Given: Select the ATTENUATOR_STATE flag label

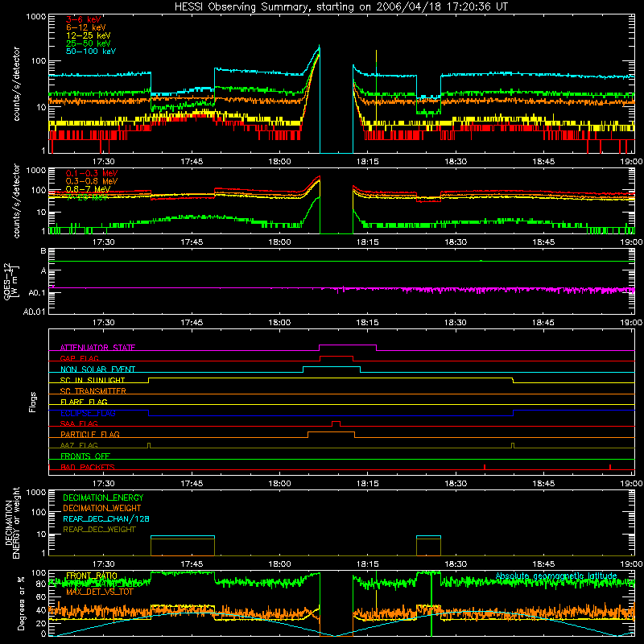Looking at the screenshot, I should [x=97, y=348].
